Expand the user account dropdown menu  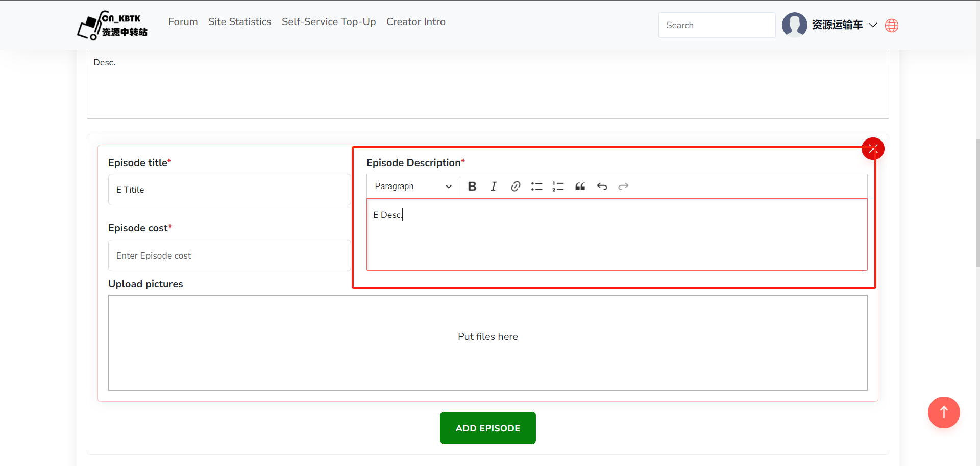click(x=873, y=25)
